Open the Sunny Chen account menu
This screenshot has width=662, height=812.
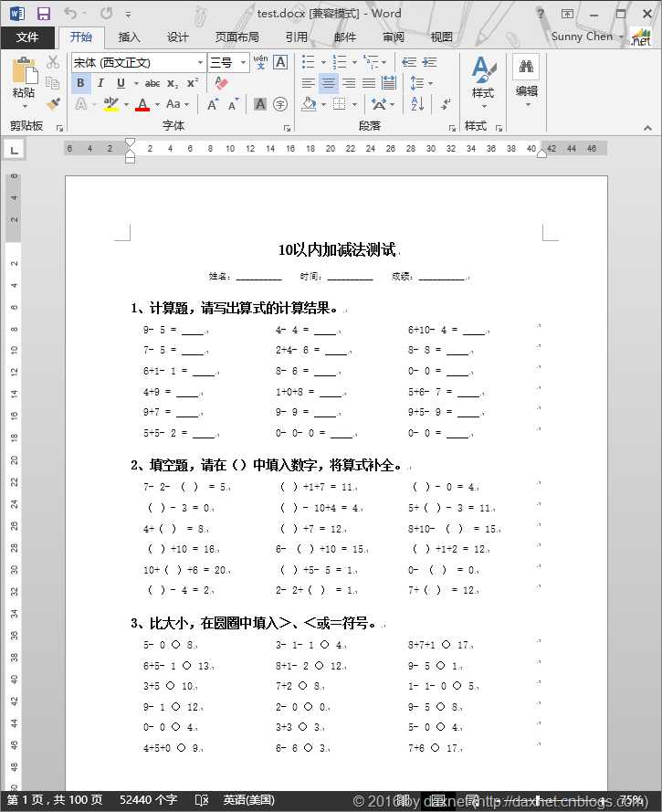click(587, 37)
